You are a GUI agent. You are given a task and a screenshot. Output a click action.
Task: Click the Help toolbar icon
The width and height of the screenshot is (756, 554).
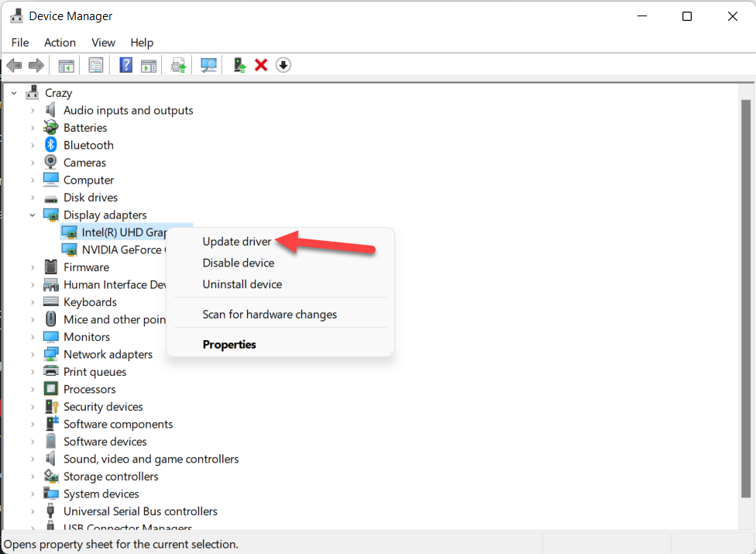point(125,65)
